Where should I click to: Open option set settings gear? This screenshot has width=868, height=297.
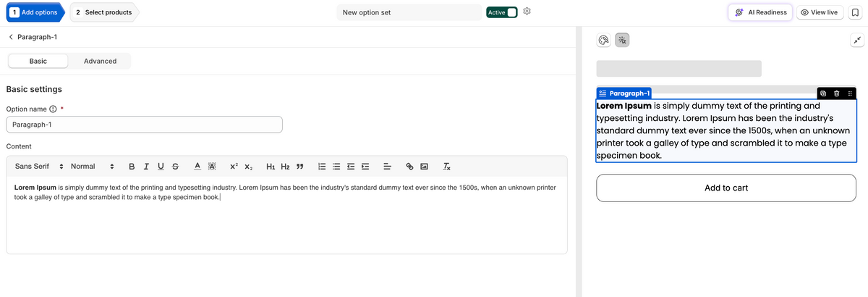527,12
